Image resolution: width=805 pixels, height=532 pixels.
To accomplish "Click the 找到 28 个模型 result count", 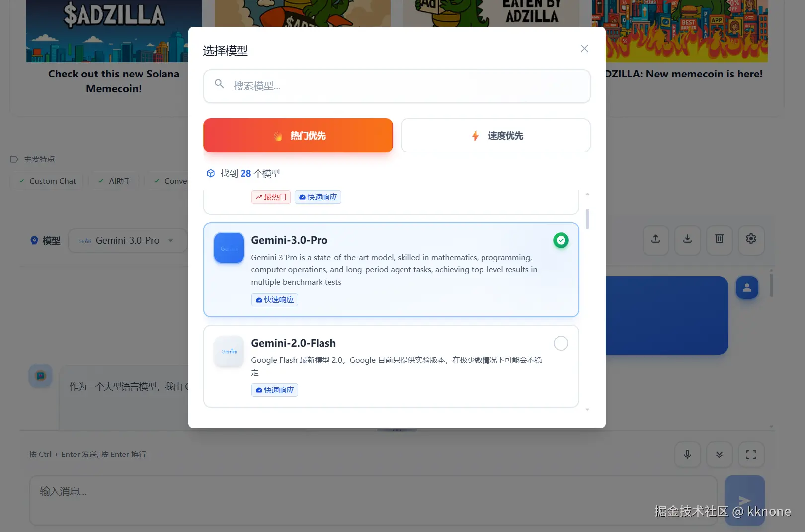I will click(x=250, y=173).
